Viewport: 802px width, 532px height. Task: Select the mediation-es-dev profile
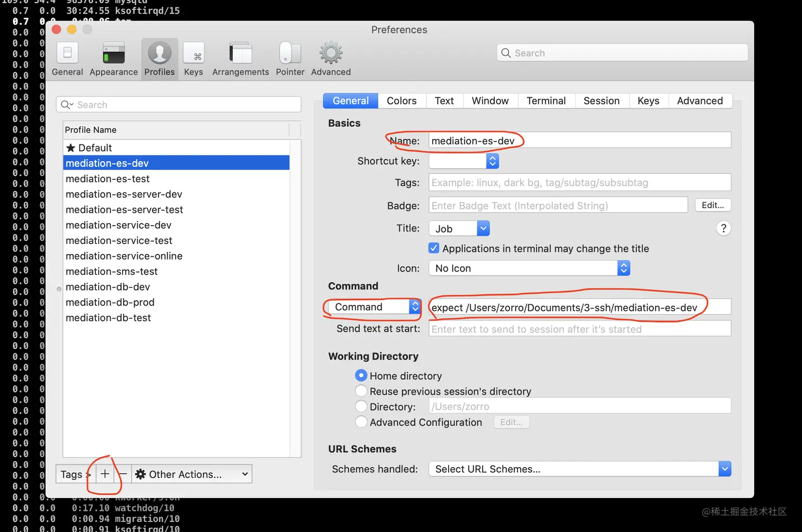click(x=176, y=163)
